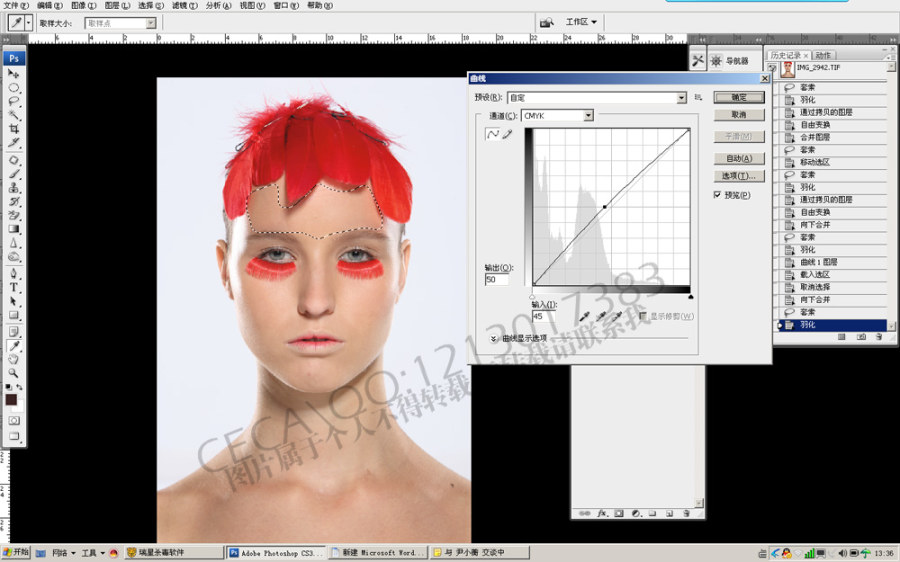This screenshot has height=562, width=900.
Task: Switch to the 动作 actions tab
Action: pos(823,55)
